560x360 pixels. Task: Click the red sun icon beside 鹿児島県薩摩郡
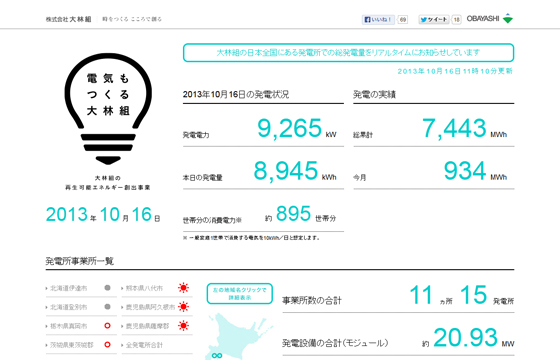[183, 326]
